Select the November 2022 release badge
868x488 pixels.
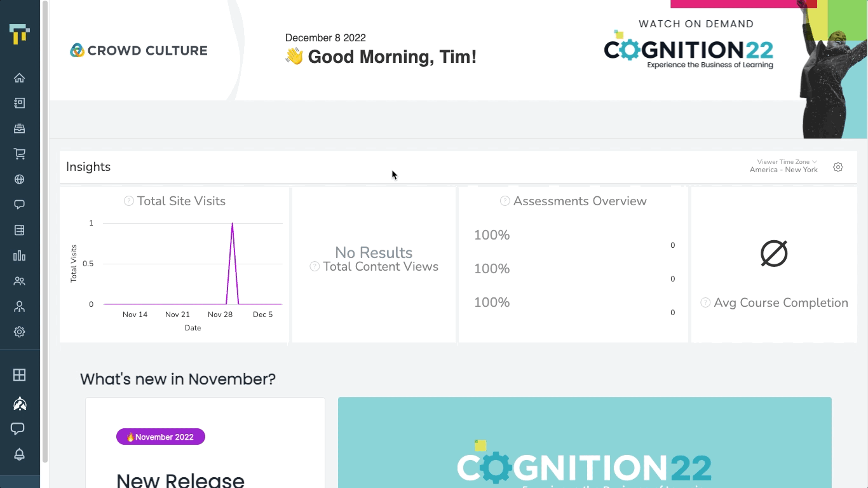tap(160, 437)
